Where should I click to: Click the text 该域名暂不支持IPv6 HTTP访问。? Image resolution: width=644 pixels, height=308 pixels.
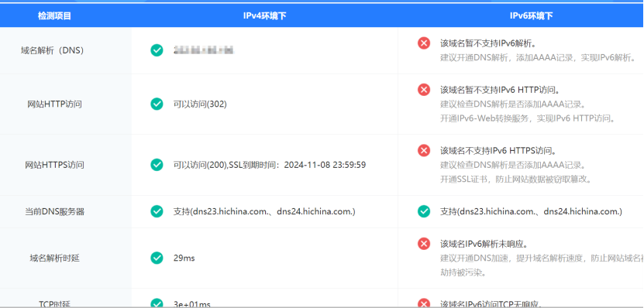[501, 89]
